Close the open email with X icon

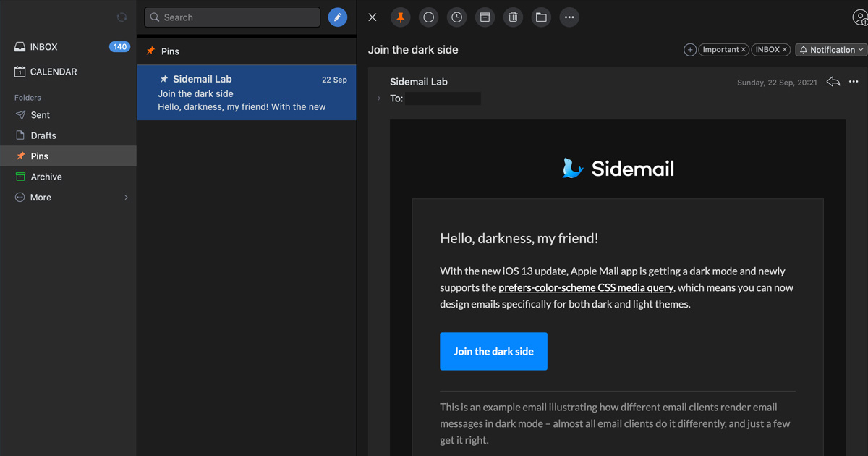tap(373, 17)
